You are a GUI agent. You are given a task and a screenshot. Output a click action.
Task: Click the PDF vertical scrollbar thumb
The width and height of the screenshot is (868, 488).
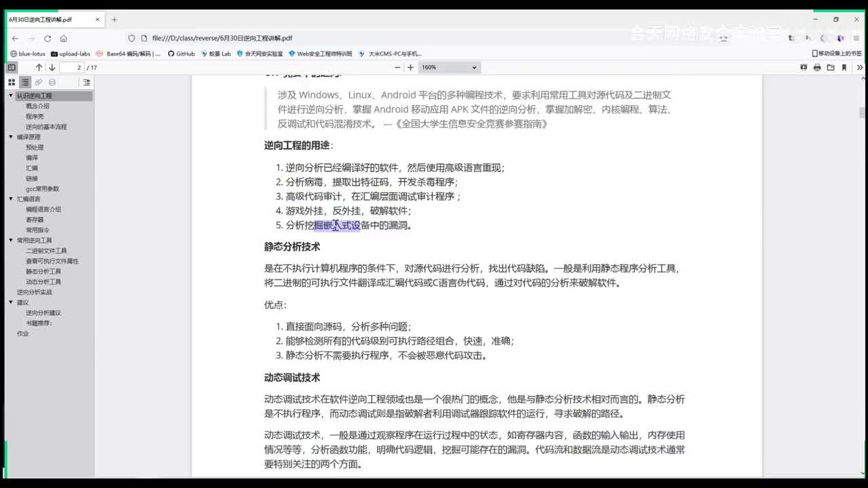(x=862, y=113)
